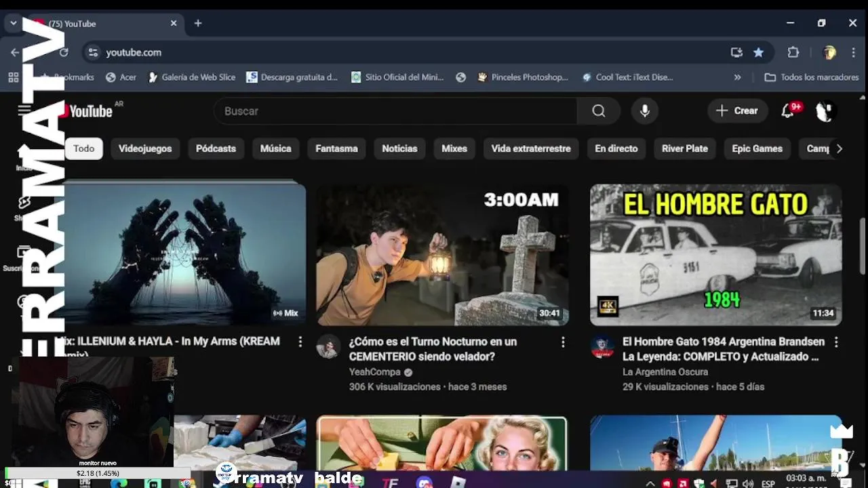Image resolution: width=868 pixels, height=488 pixels.
Task: Open the La Argentina Oscura channel link
Action: coord(665,372)
